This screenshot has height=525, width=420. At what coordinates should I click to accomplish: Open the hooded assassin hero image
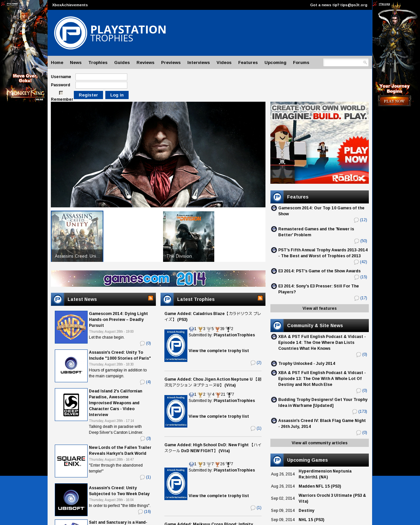[x=158, y=155]
